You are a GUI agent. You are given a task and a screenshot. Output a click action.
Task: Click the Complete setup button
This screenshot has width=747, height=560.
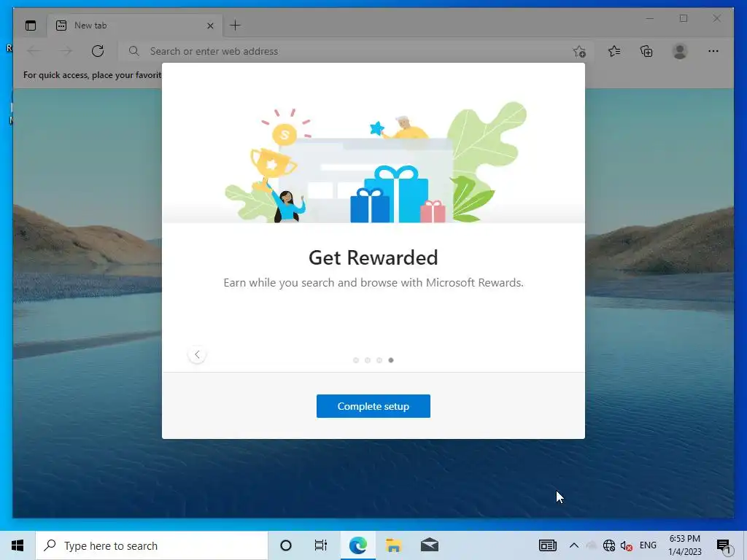(x=373, y=406)
